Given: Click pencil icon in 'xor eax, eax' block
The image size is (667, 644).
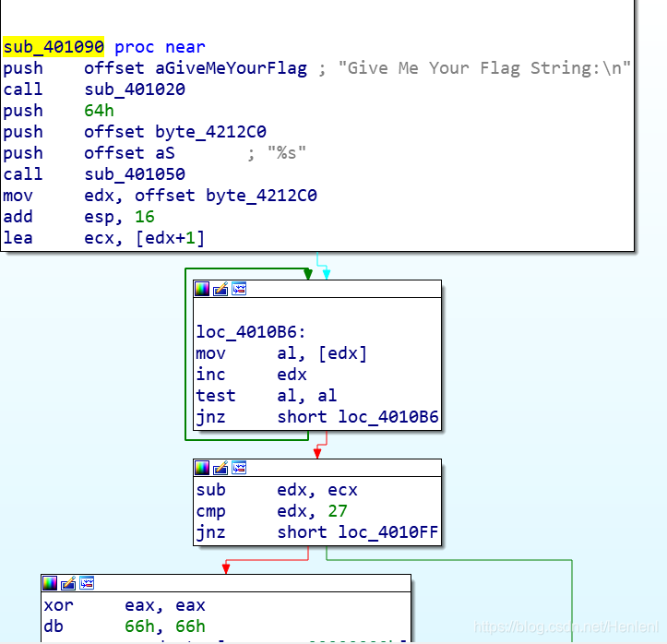Looking at the screenshot, I should (68, 583).
